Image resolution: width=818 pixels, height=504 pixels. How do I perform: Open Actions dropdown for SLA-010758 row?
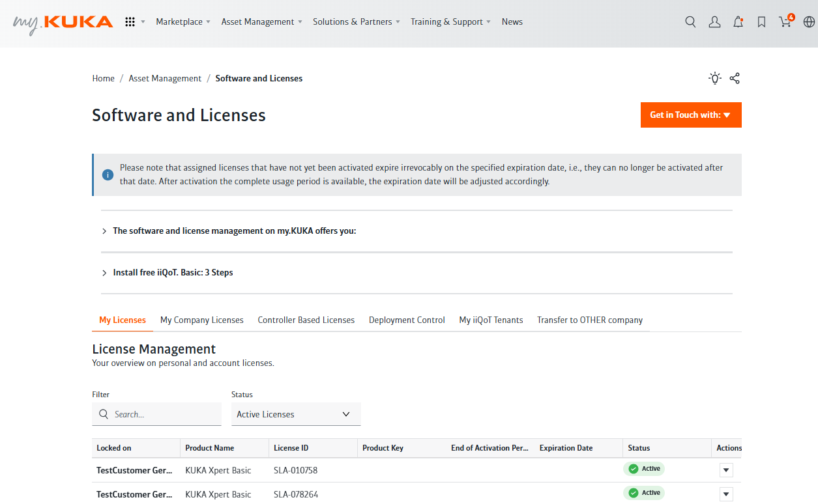725,469
